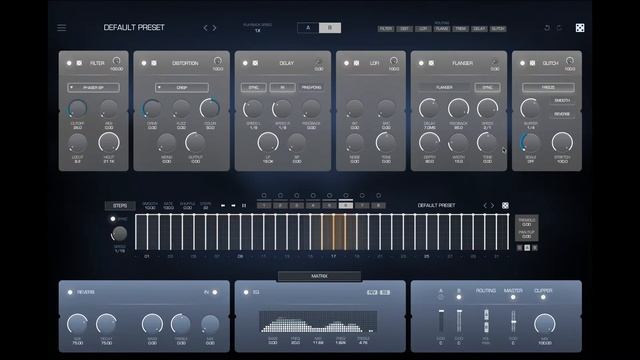640x360 pixels.
Task: Click the Filter Cutoff knob
Action: 77,109
